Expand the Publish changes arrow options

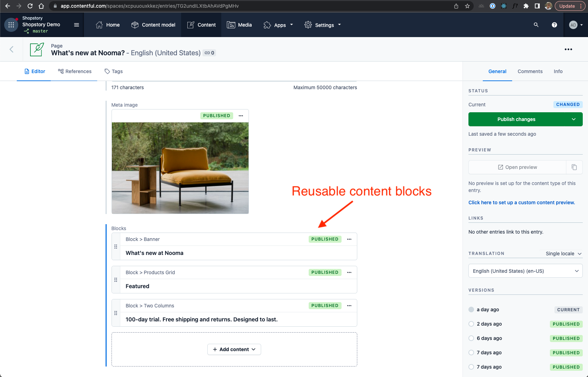[x=574, y=119]
